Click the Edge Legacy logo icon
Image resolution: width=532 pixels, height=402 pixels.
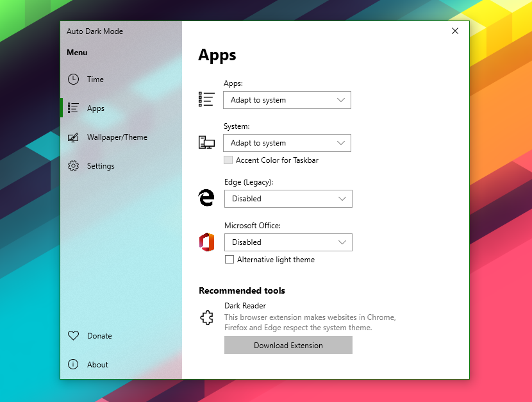[x=206, y=197]
